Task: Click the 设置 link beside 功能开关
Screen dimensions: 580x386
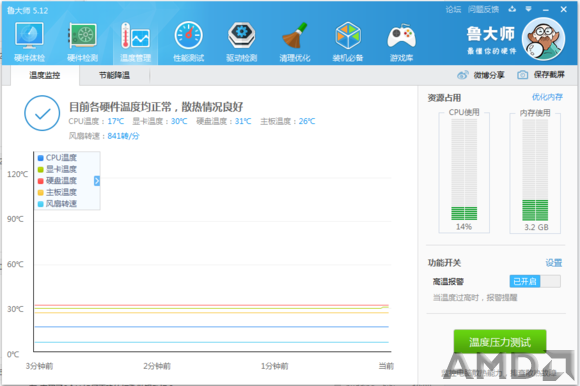Action: click(x=554, y=263)
